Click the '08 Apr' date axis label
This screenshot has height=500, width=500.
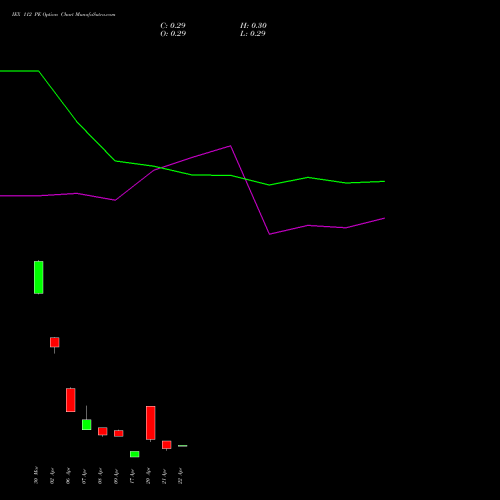100,476
